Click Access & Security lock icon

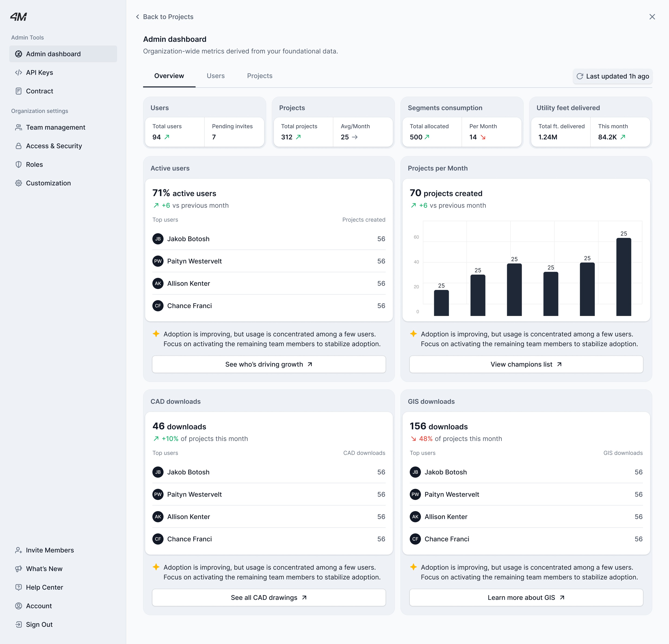(19, 146)
